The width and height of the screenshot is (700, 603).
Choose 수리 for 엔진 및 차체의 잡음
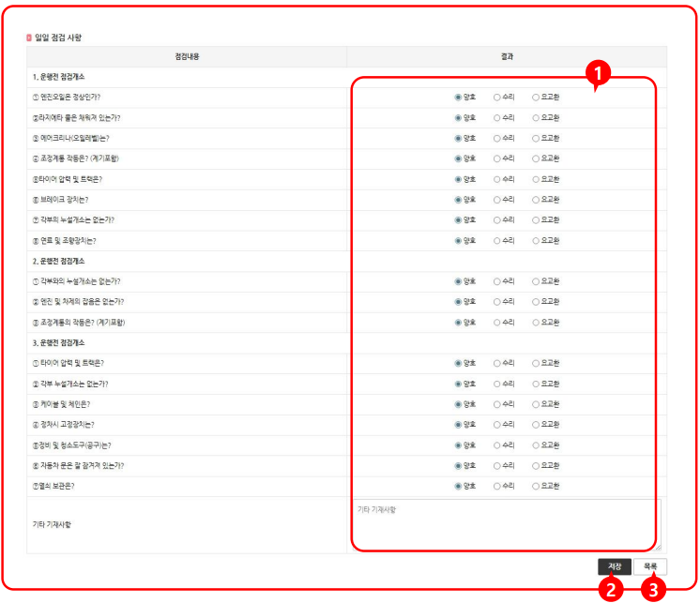[x=497, y=301]
